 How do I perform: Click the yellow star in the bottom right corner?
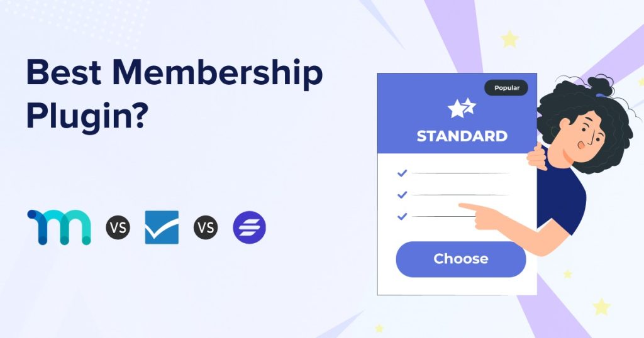601,307
